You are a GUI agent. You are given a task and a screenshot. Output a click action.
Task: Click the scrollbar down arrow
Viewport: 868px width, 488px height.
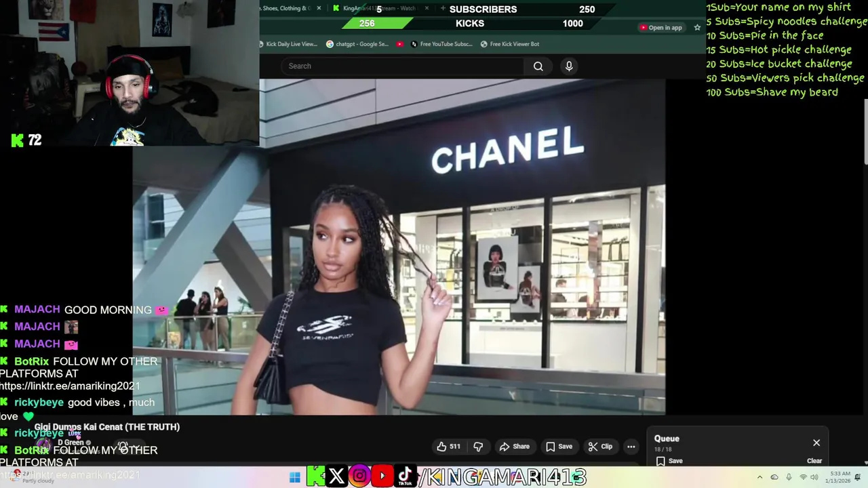pos(865,462)
